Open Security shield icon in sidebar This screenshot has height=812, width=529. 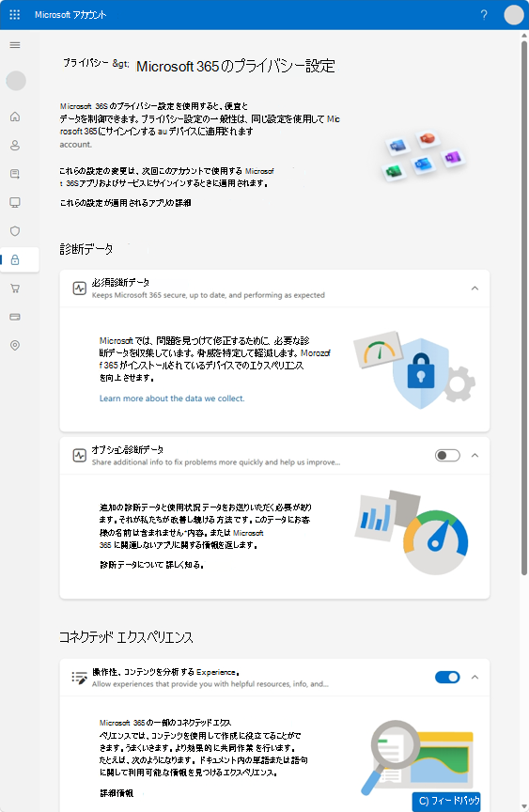click(15, 231)
